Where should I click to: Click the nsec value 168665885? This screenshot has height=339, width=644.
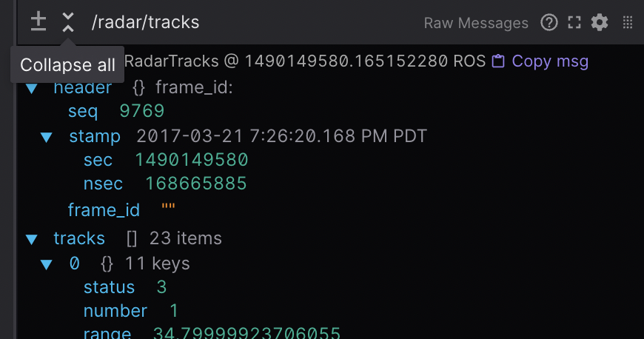tap(196, 184)
